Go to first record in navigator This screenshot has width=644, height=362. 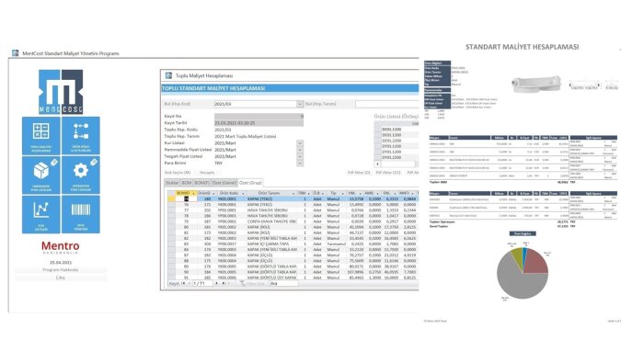[x=183, y=283]
